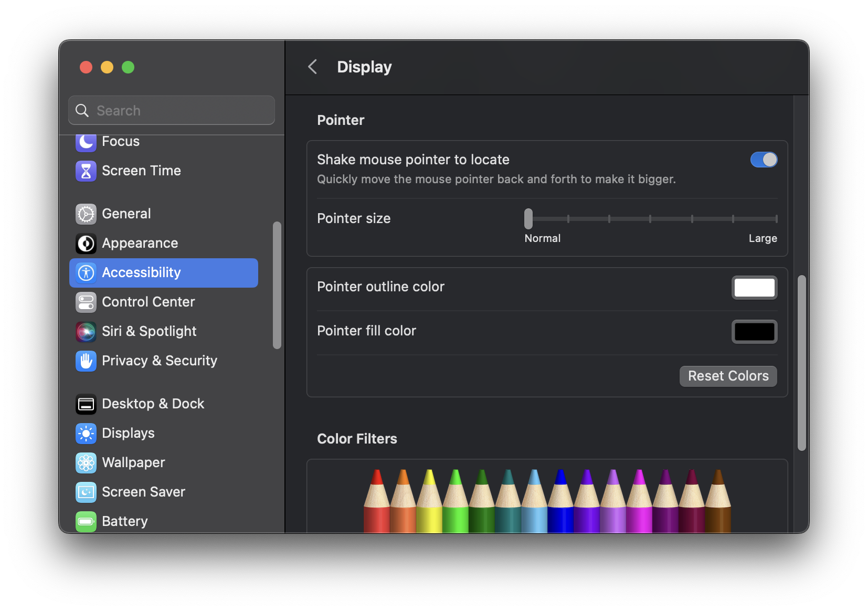The image size is (868, 611).
Task: Select Accessibility in the sidebar
Action: [x=163, y=272]
